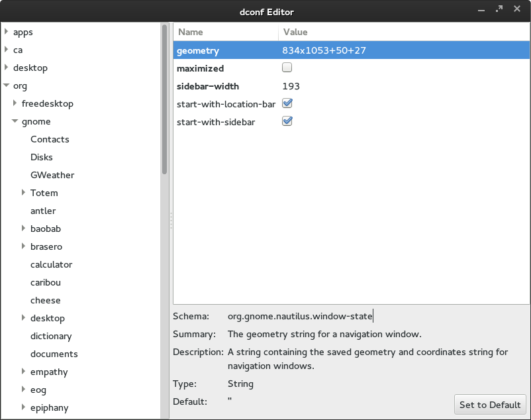Uncheck start-with-location-bar checkbox

[287, 103]
